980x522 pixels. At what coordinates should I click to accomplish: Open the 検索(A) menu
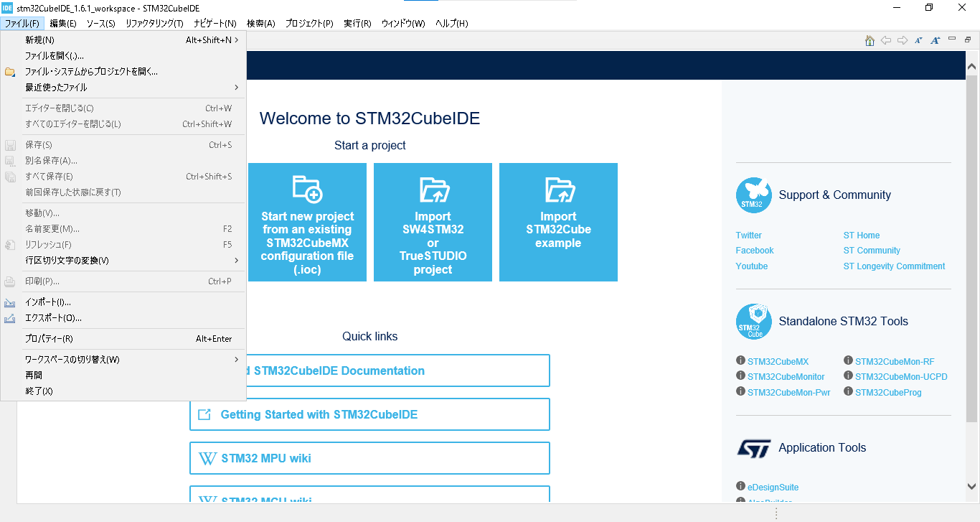[x=260, y=24]
